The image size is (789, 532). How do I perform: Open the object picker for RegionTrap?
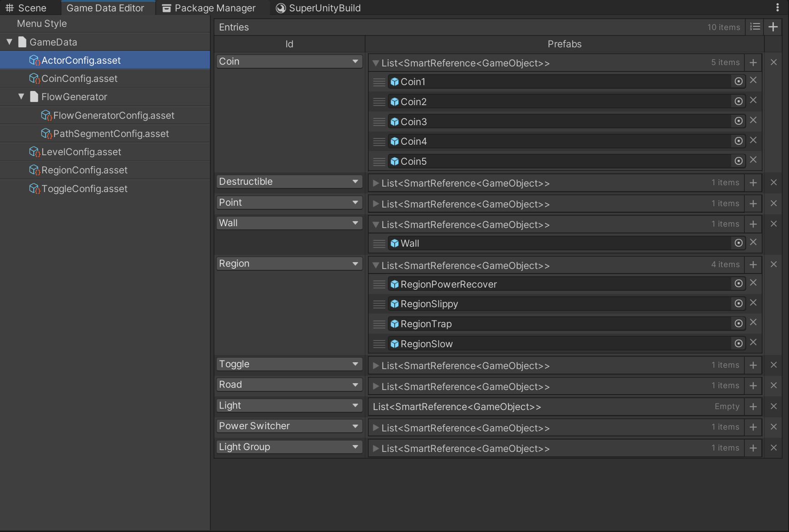tap(738, 324)
